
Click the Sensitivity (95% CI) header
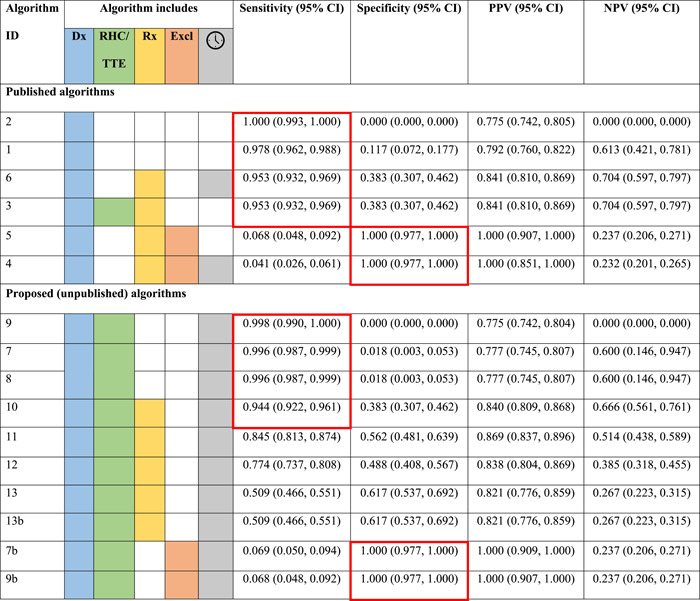(x=292, y=8)
